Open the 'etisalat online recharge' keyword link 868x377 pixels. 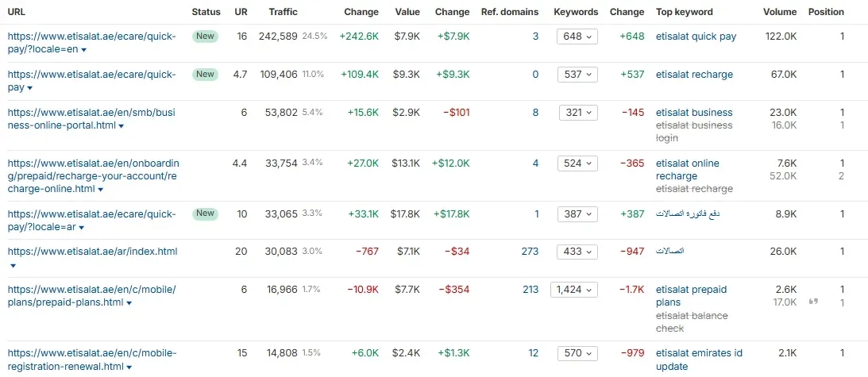point(688,169)
